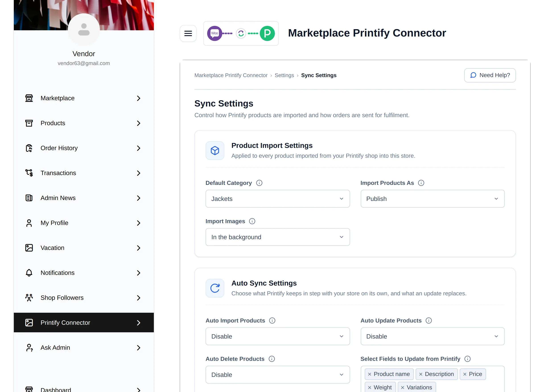Click the Auto Sync Settings refresh icon
Screen dimensions: 544x392
(x=215, y=288)
